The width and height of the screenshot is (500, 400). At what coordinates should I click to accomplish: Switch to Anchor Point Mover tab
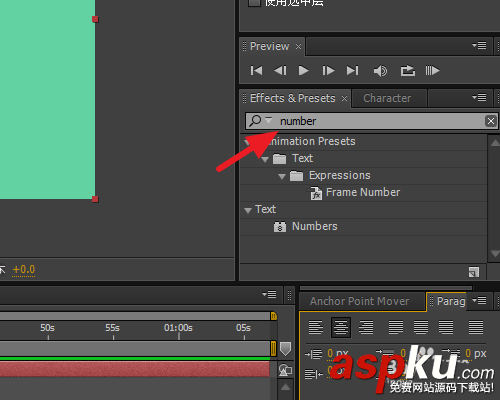(359, 301)
